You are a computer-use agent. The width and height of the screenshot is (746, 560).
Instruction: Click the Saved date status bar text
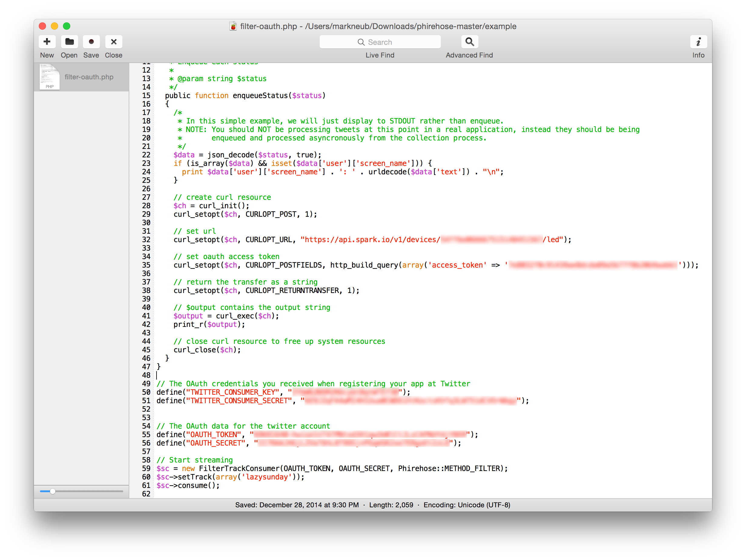(x=297, y=505)
